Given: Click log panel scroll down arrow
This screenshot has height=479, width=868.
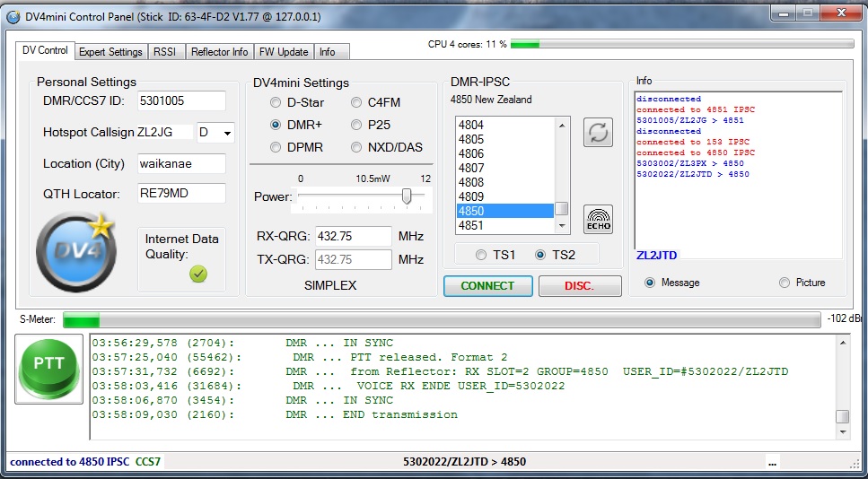Looking at the screenshot, I should click(842, 432).
